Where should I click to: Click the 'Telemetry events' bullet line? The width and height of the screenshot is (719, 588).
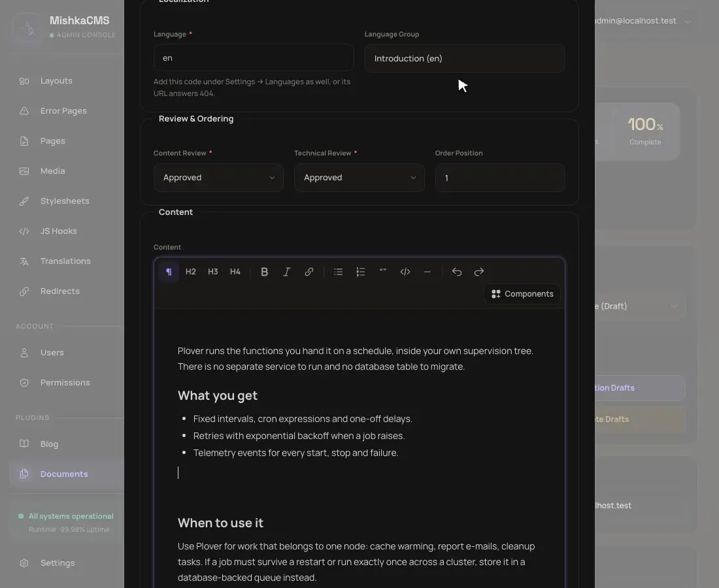[x=295, y=453]
